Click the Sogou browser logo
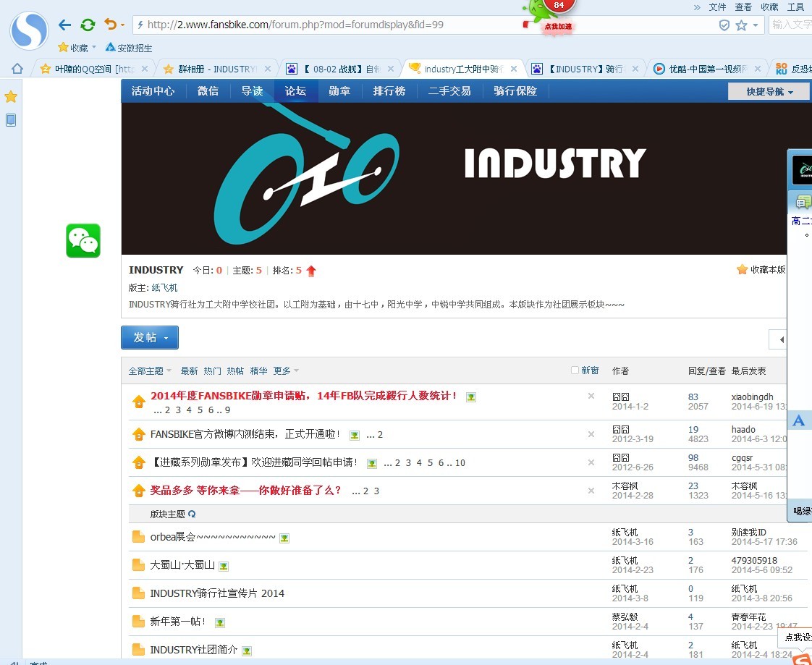Image resolution: width=812 pixels, height=665 pixels. pyautogui.click(x=30, y=30)
